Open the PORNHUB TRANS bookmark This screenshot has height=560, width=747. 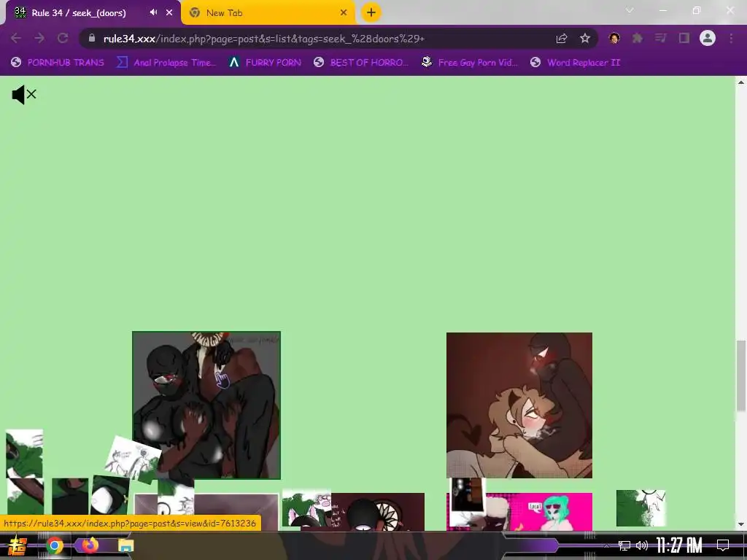pos(57,63)
